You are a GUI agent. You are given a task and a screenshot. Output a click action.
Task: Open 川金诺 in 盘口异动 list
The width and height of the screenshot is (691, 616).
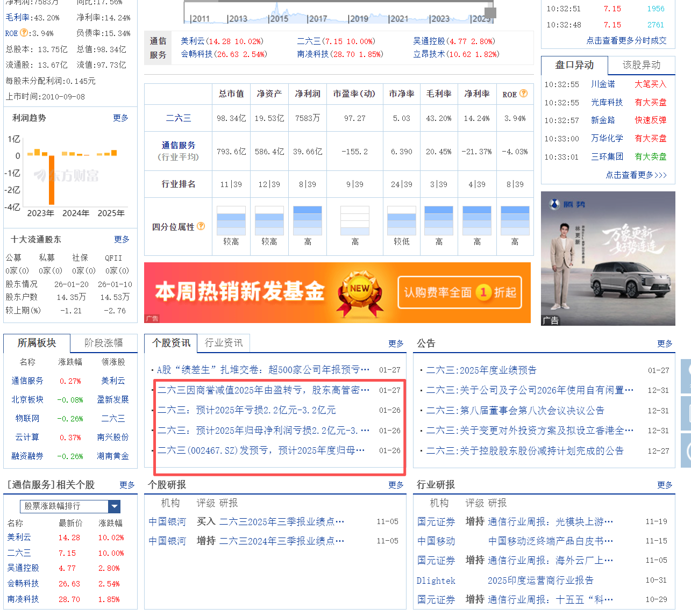[x=603, y=84]
